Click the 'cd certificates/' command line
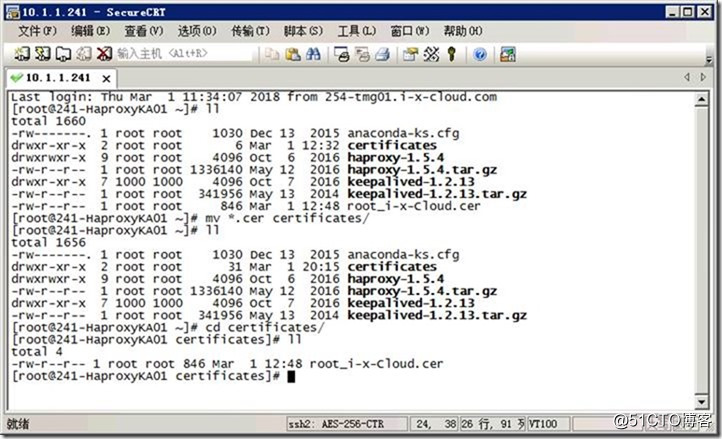Viewport: 722px width, 439px height. tap(168, 328)
